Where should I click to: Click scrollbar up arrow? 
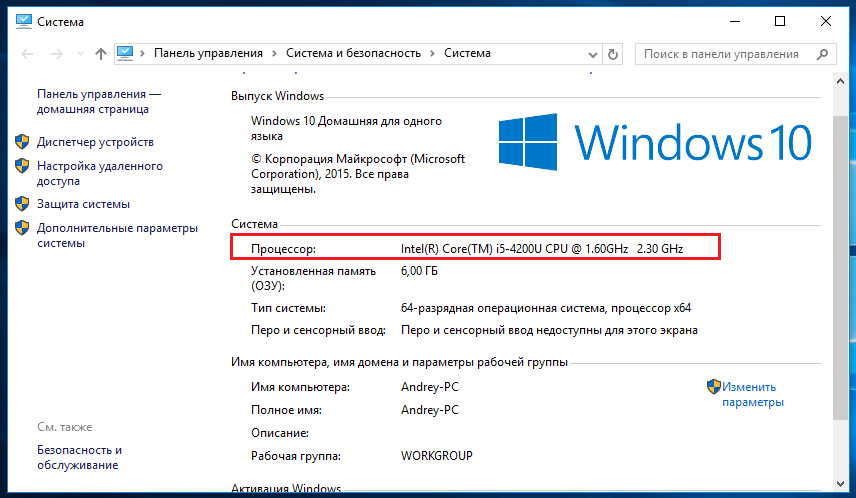pos(840,81)
